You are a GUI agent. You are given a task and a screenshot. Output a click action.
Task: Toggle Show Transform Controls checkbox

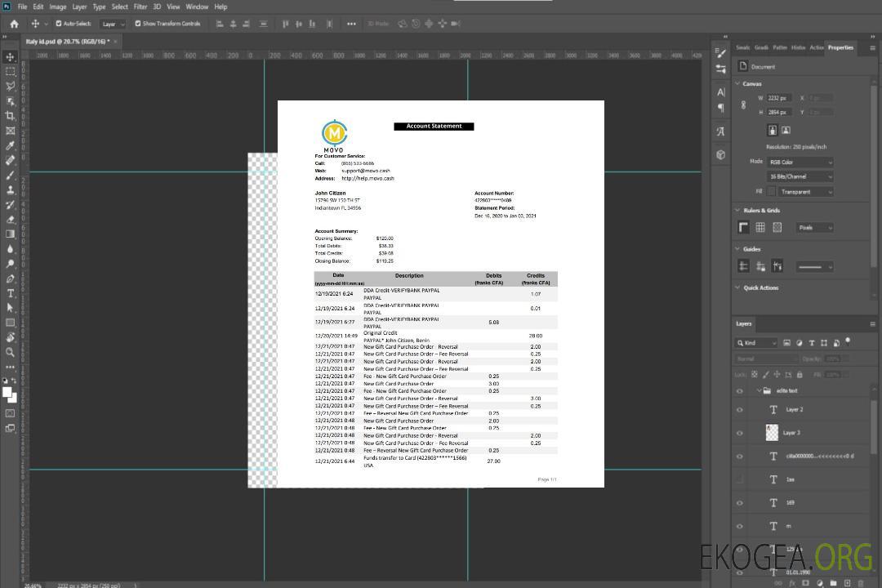pyautogui.click(x=138, y=24)
